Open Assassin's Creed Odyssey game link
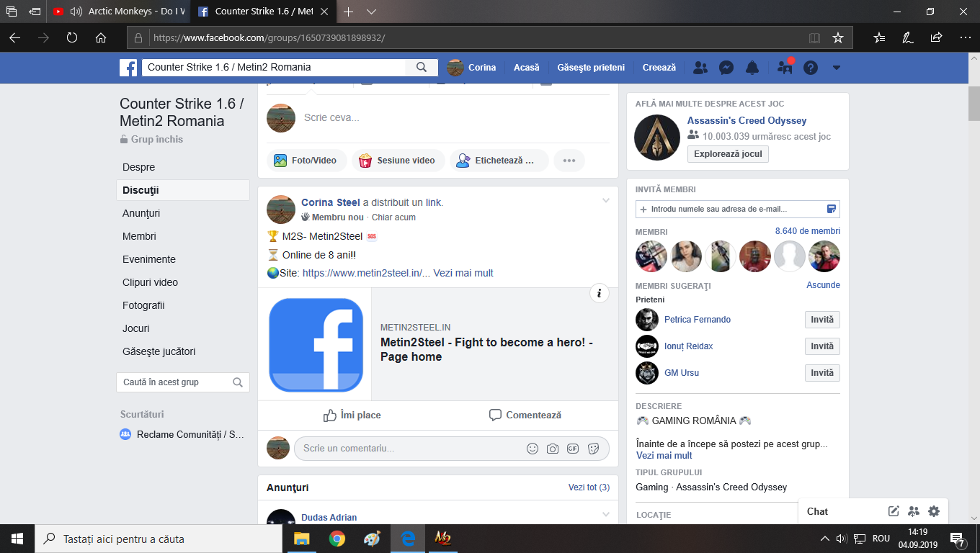The height and width of the screenshot is (553, 980). (x=747, y=121)
